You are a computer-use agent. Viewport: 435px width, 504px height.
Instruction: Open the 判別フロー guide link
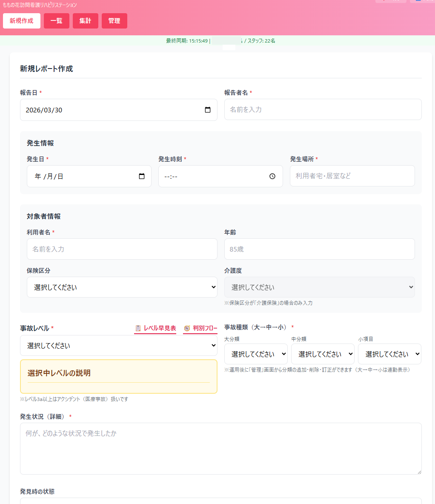200,328
